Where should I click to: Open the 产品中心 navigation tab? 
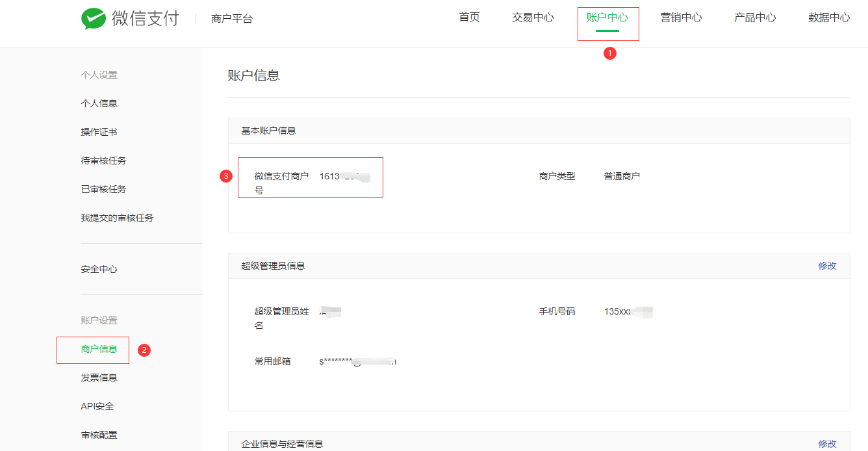pyautogui.click(x=755, y=18)
